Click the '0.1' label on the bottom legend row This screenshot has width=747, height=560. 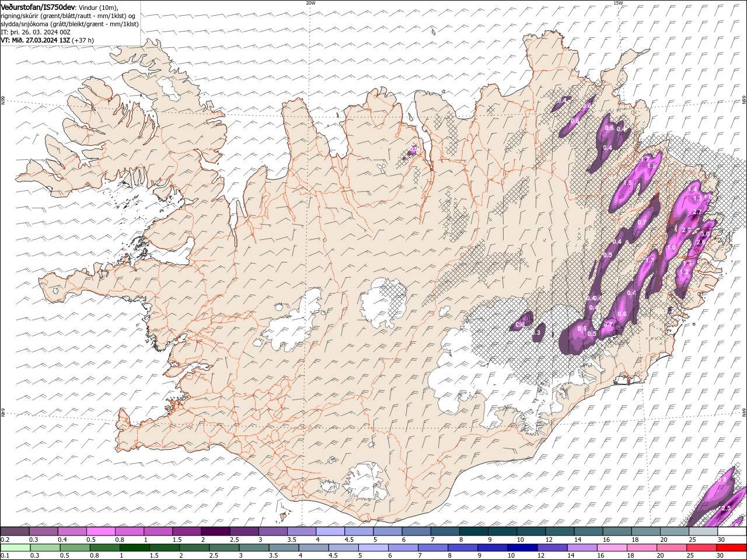[4, 556]
